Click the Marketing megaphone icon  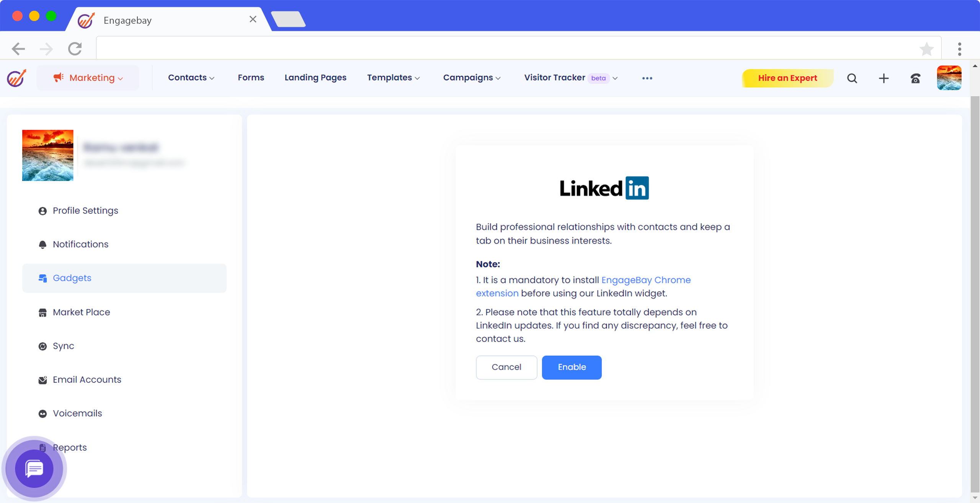click(58, 78)
